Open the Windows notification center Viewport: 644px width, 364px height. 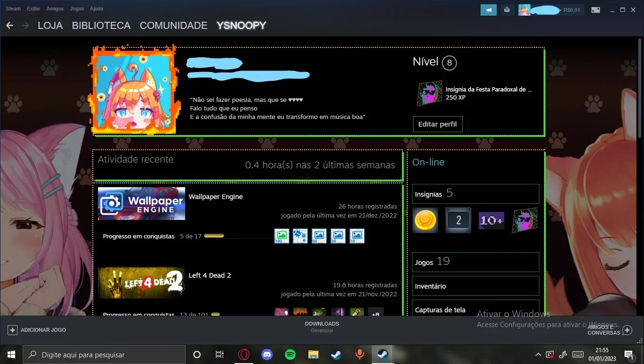coord(629,355)
